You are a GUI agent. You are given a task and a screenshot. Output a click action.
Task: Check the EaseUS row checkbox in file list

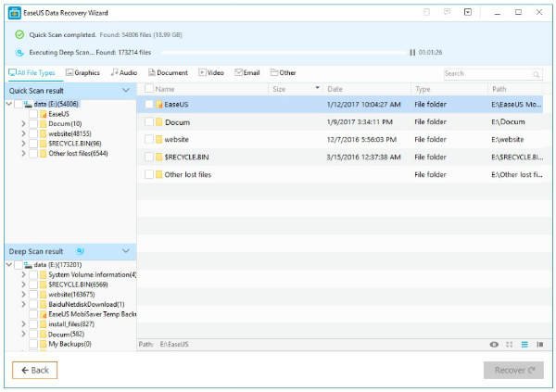pos(149,105)
